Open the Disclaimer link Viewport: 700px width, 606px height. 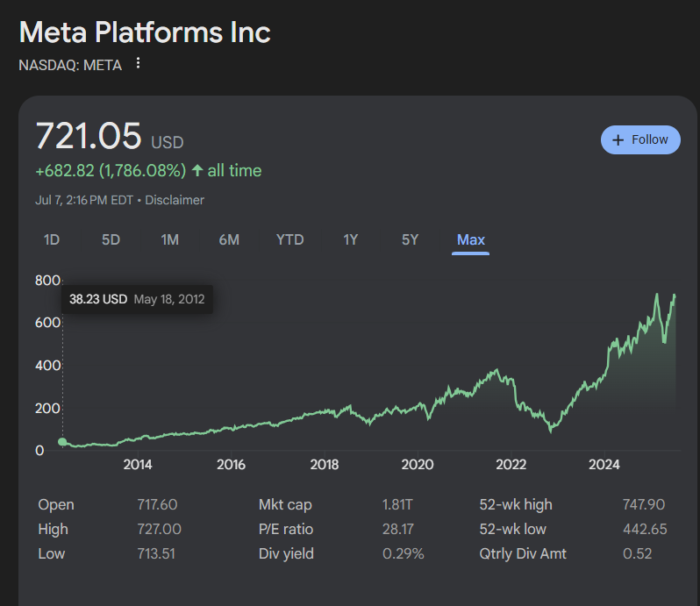coord(175,200)
